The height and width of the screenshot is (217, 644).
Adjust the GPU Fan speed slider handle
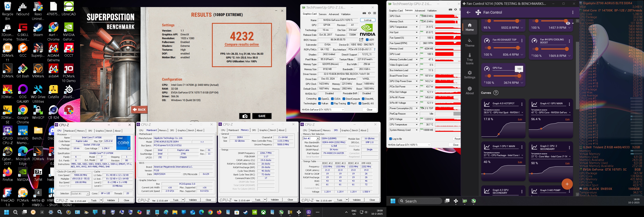coord(519,76)
